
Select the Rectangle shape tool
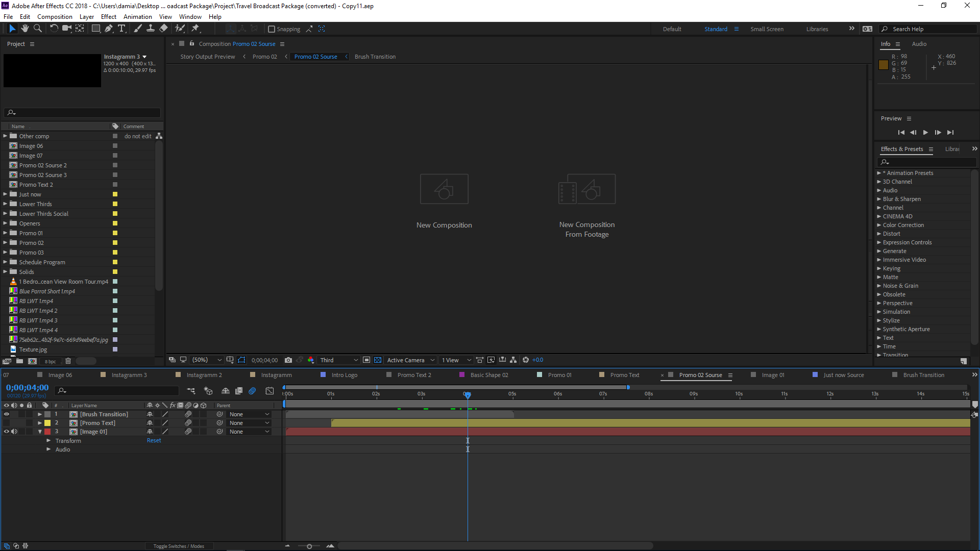point(95,29)
